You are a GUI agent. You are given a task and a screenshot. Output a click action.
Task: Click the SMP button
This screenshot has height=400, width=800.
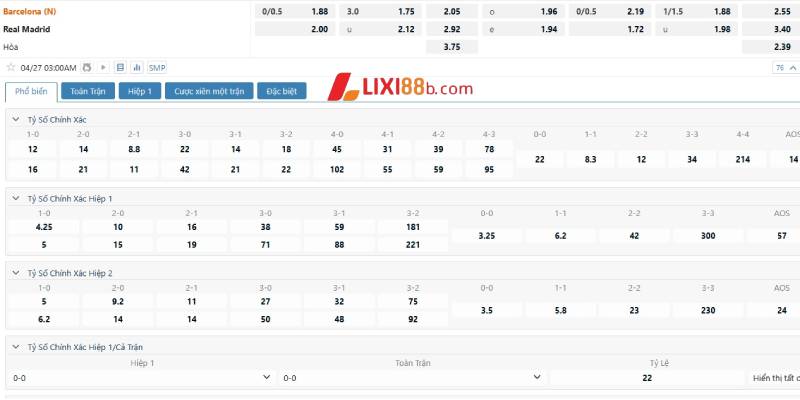(x=157, y=68)
